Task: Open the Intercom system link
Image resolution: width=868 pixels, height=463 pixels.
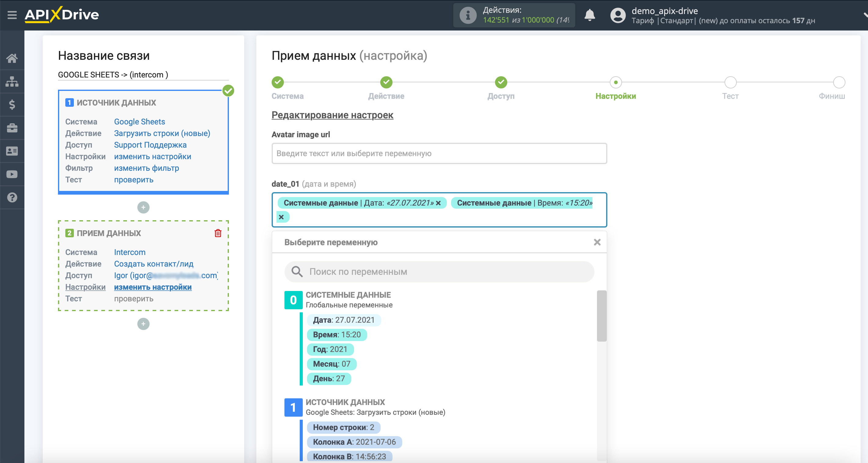Action: pyautogui.click(x=130, y=252)
